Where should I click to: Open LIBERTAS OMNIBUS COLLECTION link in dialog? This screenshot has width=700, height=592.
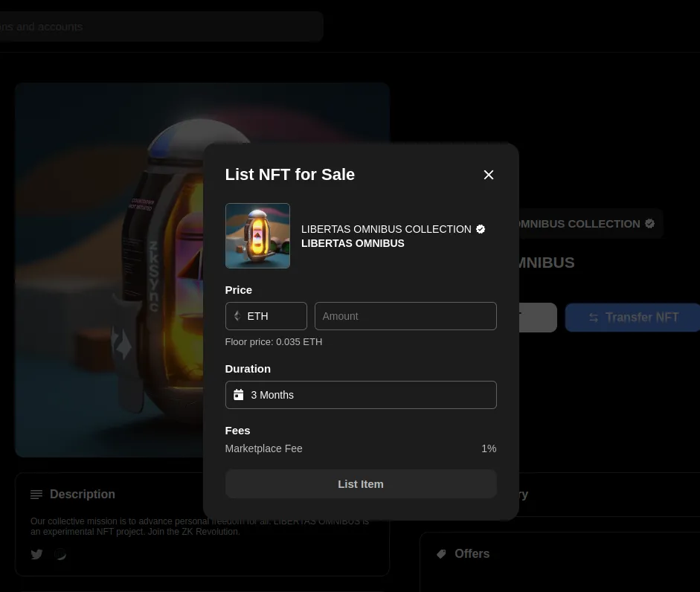tap(386, 229)
